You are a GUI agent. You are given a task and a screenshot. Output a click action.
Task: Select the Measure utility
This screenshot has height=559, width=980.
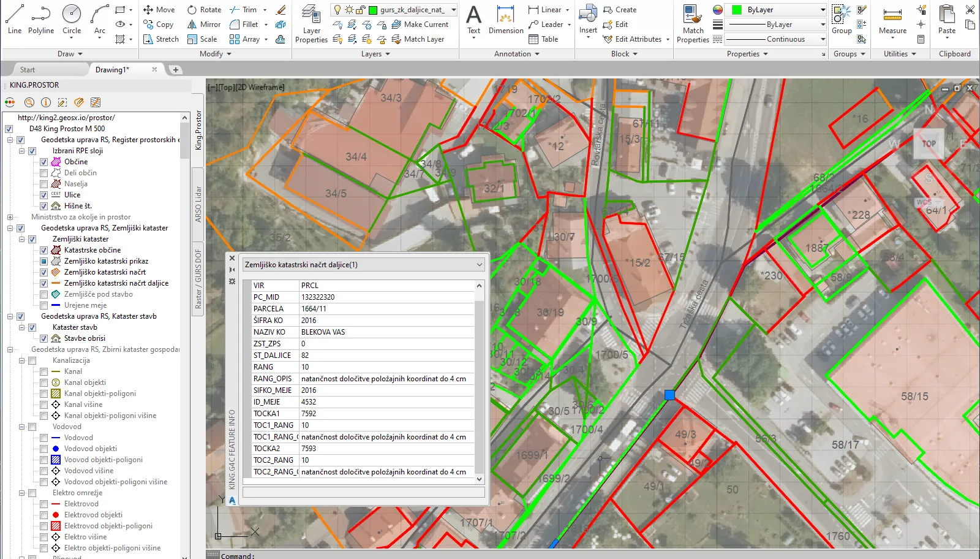click(892, 21)
